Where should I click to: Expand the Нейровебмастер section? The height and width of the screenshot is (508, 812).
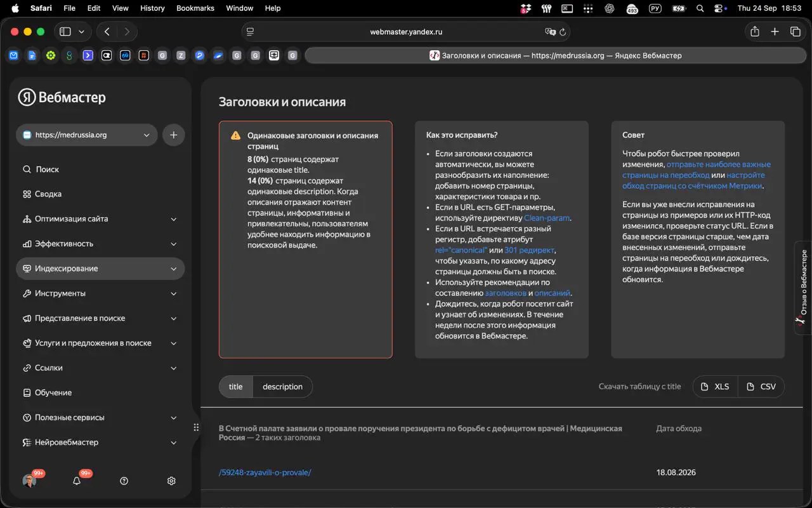point(100,442)
